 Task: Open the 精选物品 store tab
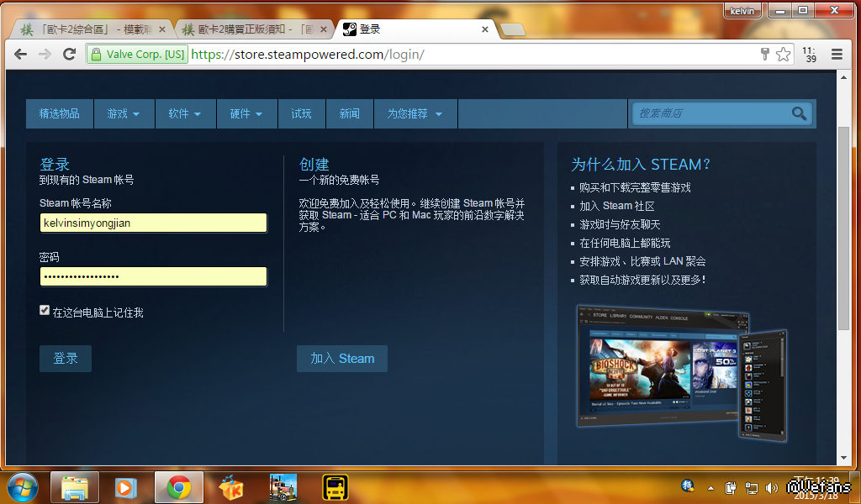(x=60, y=113)
